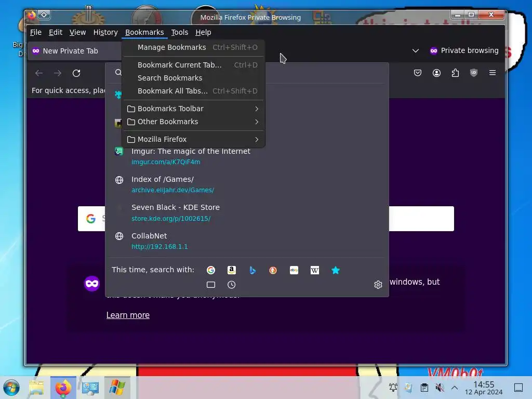Open the CollabNet 192.168.1.1 suggestion
Screen dimensions: 532x399
tap(247, 241)
